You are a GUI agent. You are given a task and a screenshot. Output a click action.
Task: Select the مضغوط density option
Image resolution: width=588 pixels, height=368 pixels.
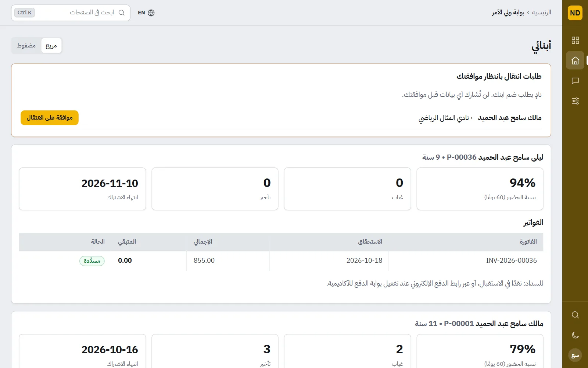[26, 46]
